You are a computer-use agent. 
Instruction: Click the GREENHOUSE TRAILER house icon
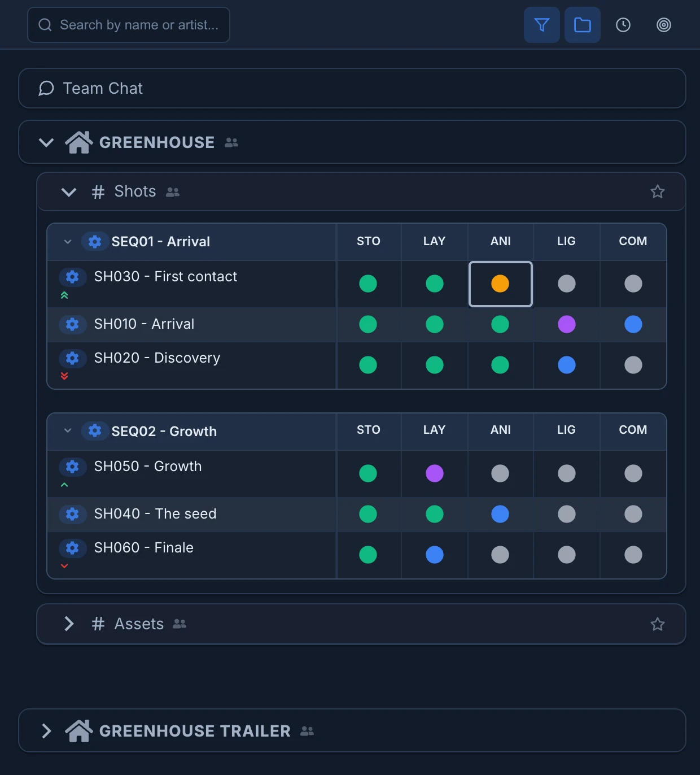79,730
